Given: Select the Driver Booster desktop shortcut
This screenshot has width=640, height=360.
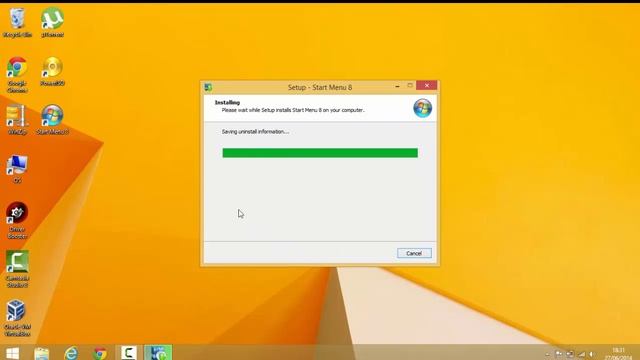Looking at the screenshot, I should pos(17,220).
